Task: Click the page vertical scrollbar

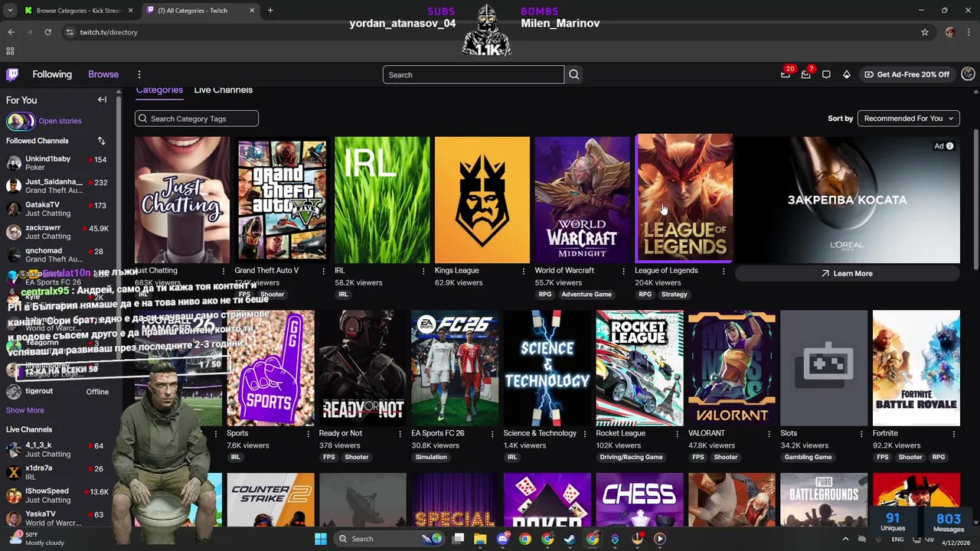Action: (x=975, y=199)
